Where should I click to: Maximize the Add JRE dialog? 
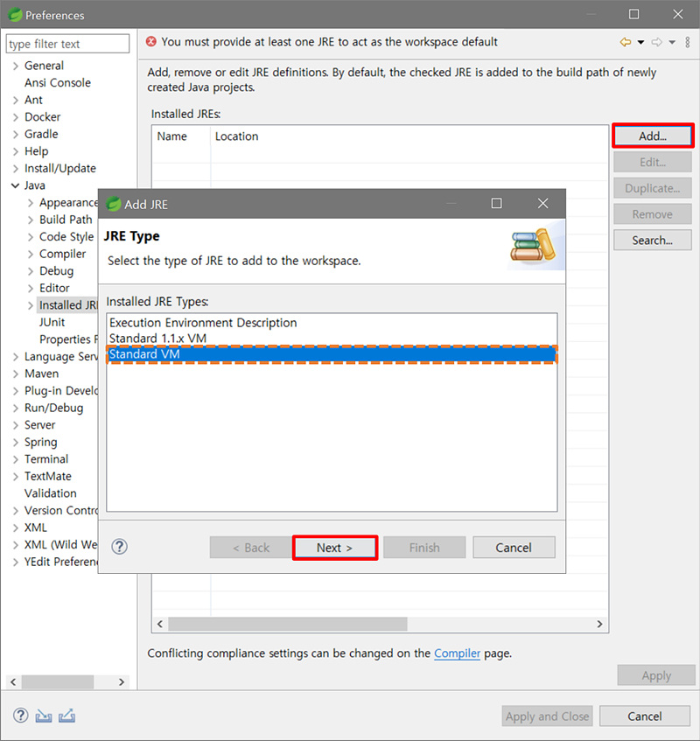tap(496, 204)
